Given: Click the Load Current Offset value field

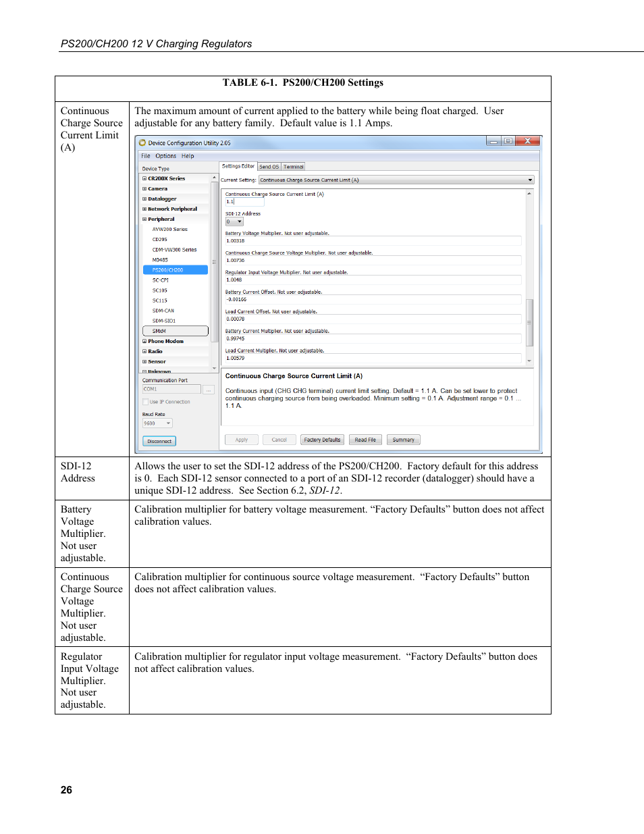Looking at the screenshot, I should coord(373,319).
